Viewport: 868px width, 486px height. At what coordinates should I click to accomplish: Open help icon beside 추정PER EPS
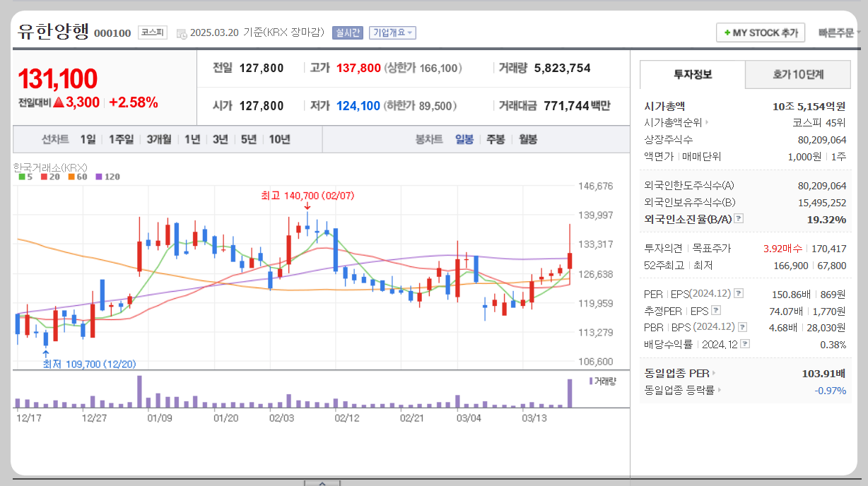tap(716, 310)
